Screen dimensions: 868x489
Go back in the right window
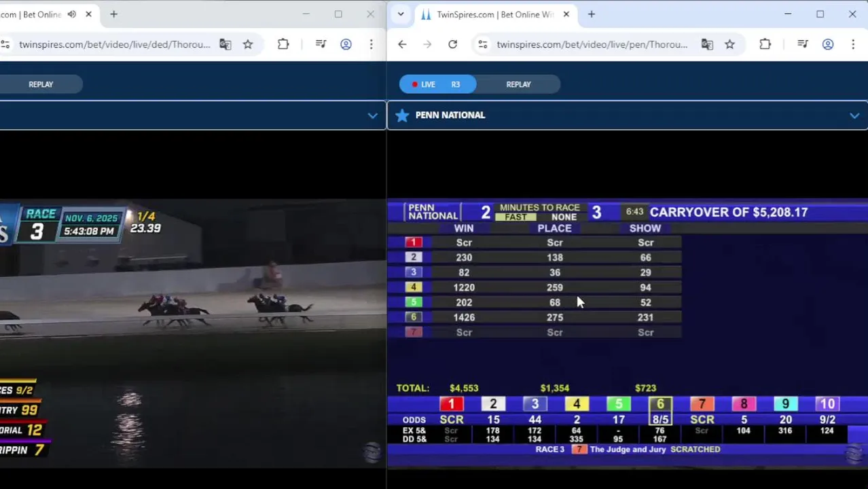[402, 44]
